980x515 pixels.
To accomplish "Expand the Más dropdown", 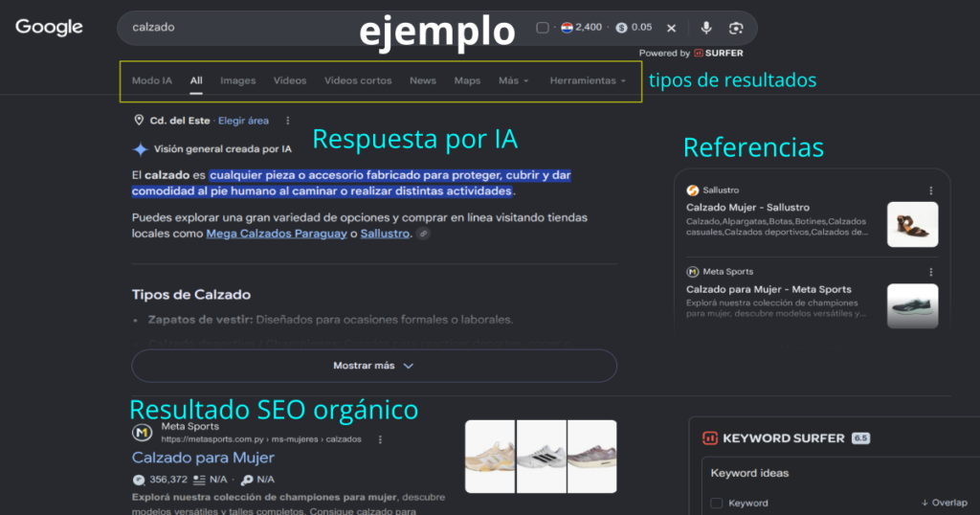I will pos(513,80).
